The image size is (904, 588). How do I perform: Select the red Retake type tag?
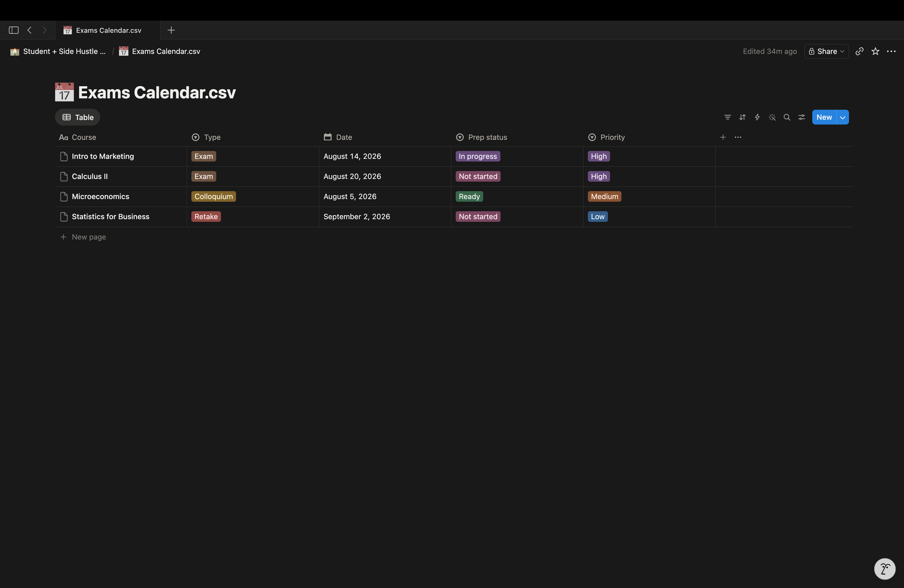pos(206,217)
